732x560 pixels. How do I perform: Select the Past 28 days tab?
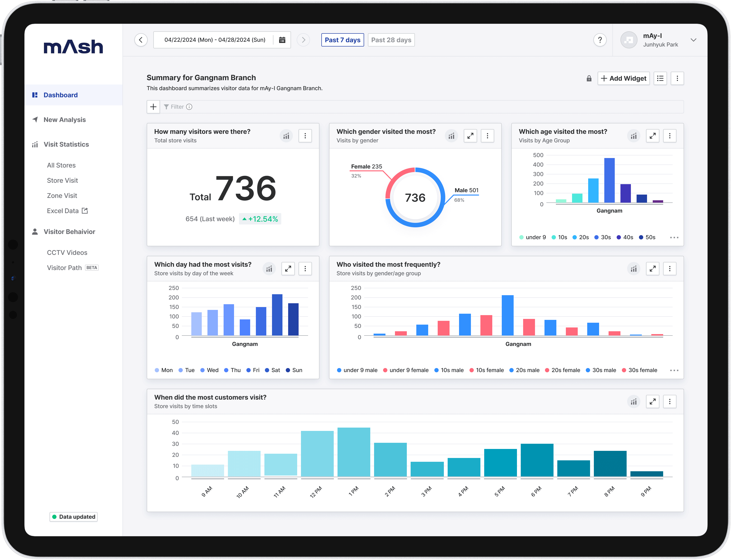[391, 40]
